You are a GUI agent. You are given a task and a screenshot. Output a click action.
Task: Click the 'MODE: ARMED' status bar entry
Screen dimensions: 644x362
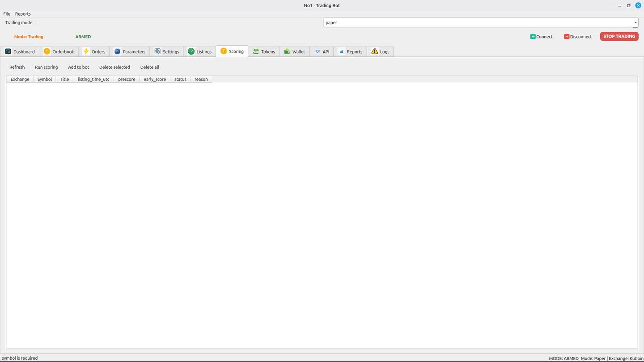(x=563, y=358)
